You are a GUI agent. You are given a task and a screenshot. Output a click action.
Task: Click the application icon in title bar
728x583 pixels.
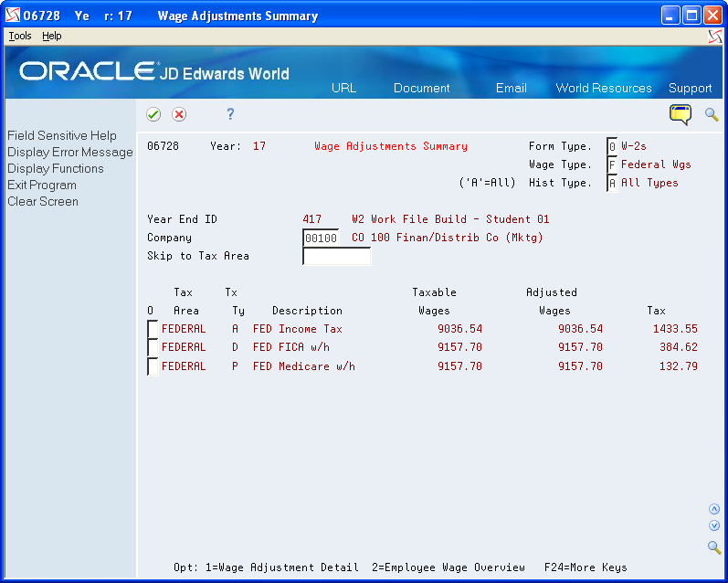[13, 15]
